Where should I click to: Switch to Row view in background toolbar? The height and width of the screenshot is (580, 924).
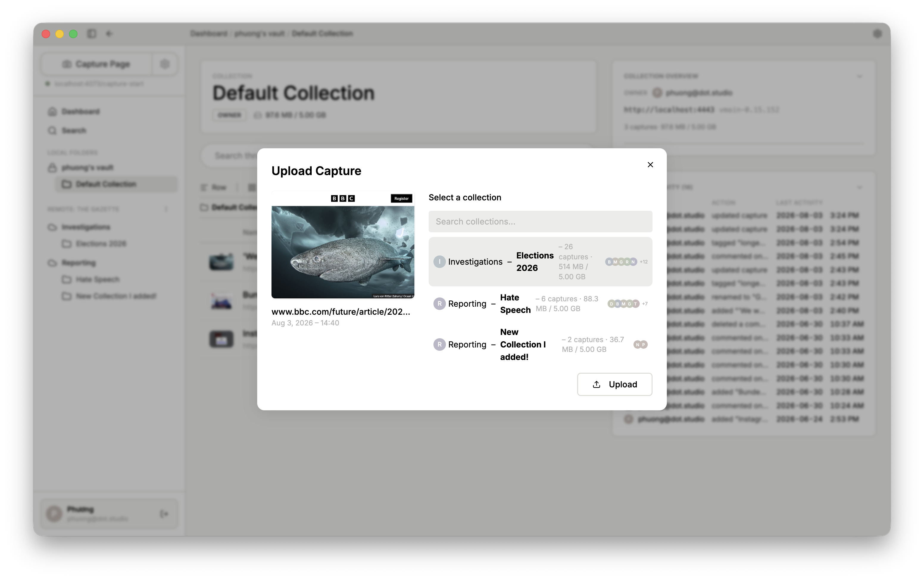tap(213, 187)
